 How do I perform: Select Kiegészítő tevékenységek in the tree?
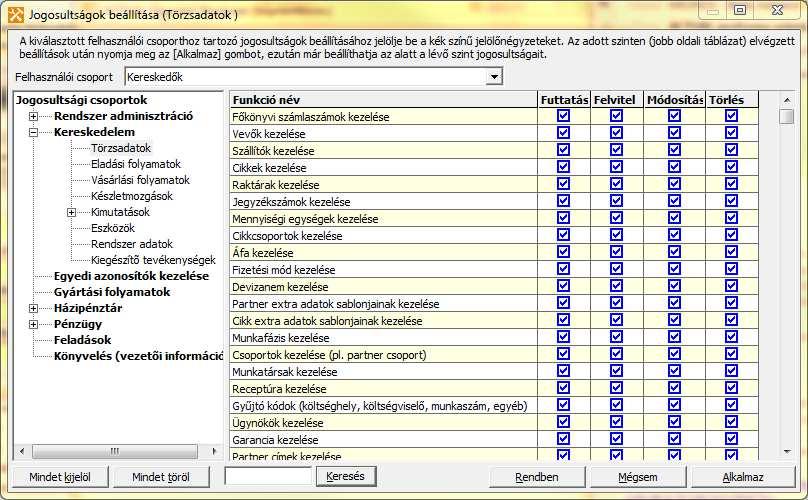[153, 260]
